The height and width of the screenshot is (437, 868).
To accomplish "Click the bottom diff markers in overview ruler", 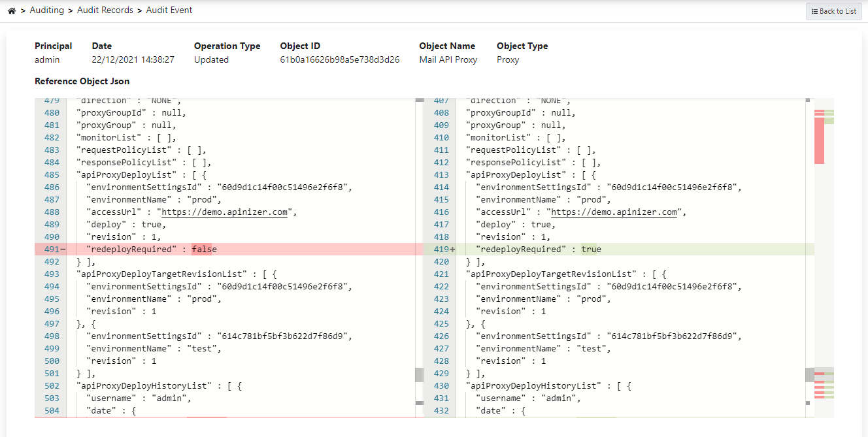I will [x=819, y=389].
